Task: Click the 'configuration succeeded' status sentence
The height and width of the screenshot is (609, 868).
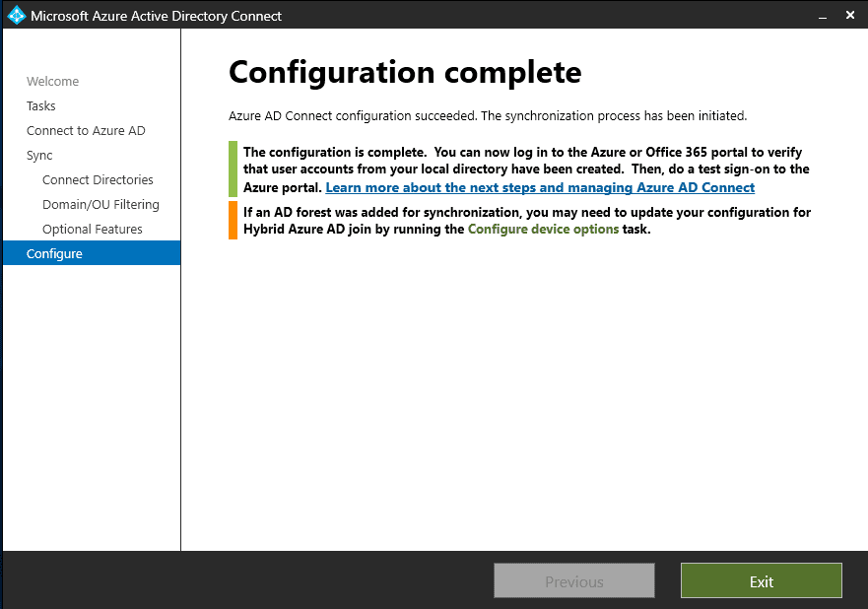Action: click(488, 115)
